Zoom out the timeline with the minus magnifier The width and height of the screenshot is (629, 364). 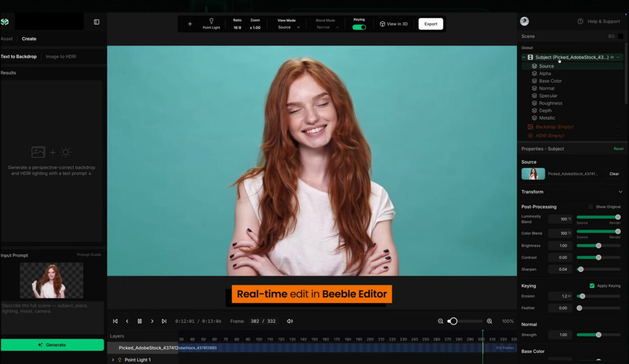pyautogui.click(x=440, y=321)
